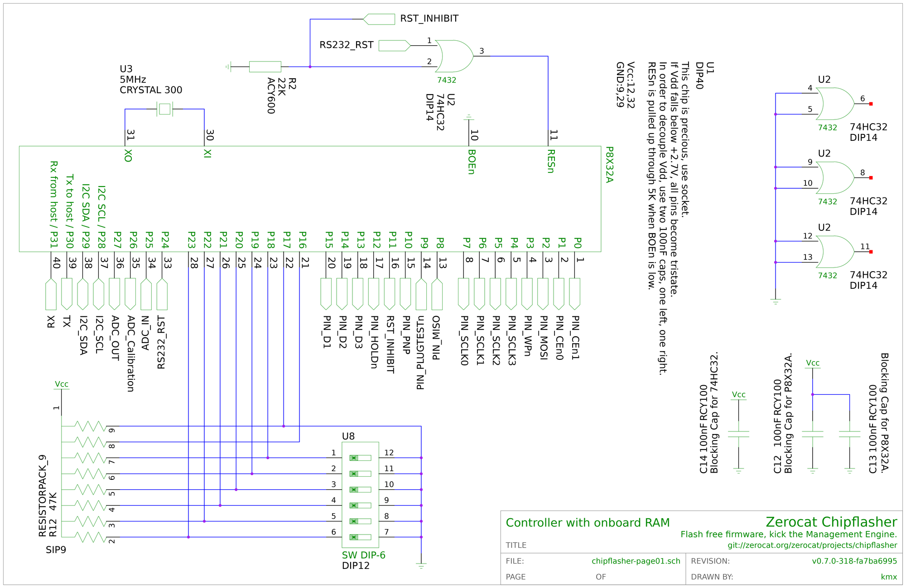Select the PIN_HOLDn net flag at pin 17
This screenshot has height=588, width=906.
tap(374, 294)
